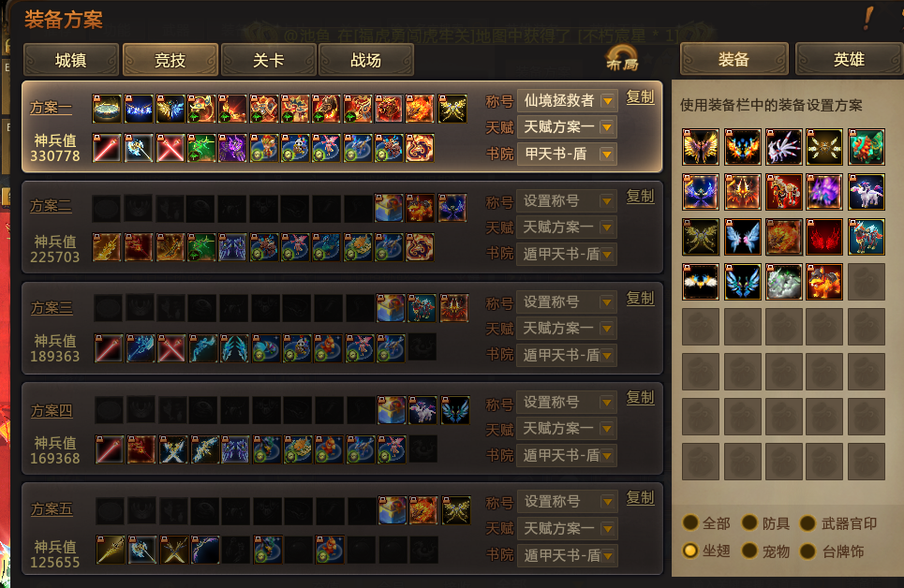The width and height of the screenshot is (904, 588).
Task: Choose the 宠物 filter radio button
Action: click(749, 551)
